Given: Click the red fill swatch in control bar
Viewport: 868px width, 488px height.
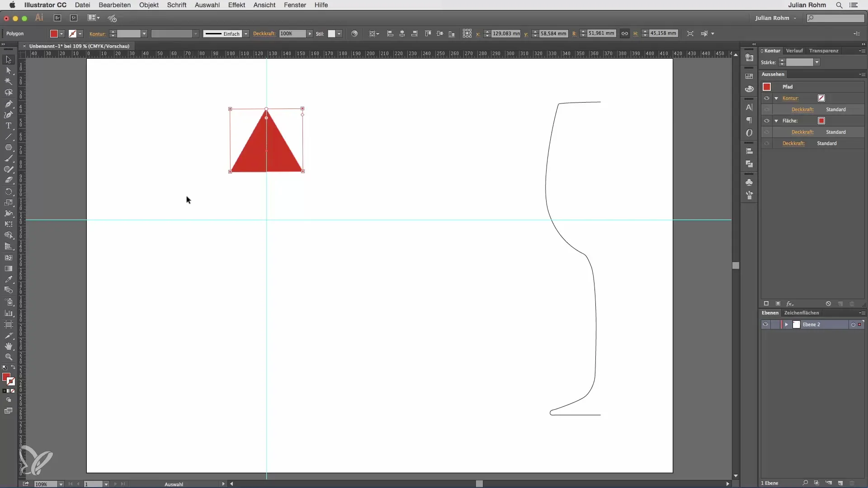Looking at the screenshot, I should pos(54,34).
